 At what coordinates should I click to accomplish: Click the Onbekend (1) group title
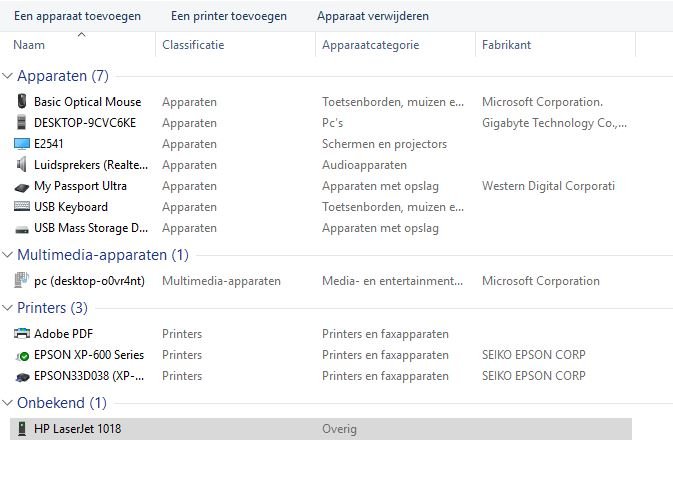click(x=62, y=403)
